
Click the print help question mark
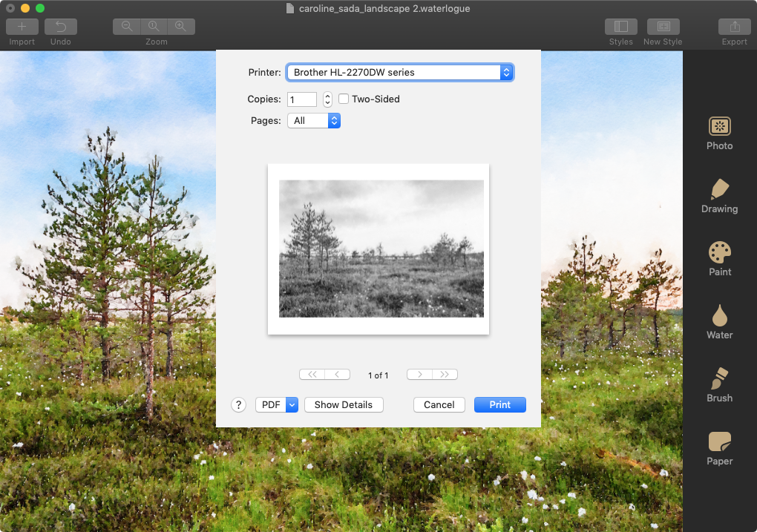(x=238, y=404)
